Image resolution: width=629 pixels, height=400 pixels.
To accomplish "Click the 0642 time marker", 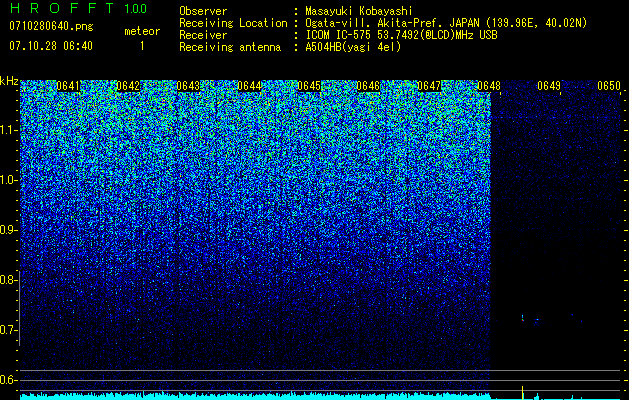I will tap(128, 86).
